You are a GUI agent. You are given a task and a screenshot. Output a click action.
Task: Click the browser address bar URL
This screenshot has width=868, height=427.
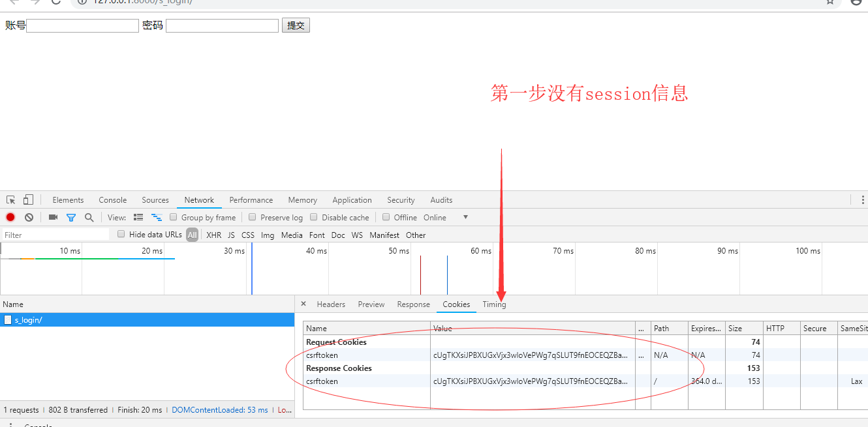(x=142, y=2)
